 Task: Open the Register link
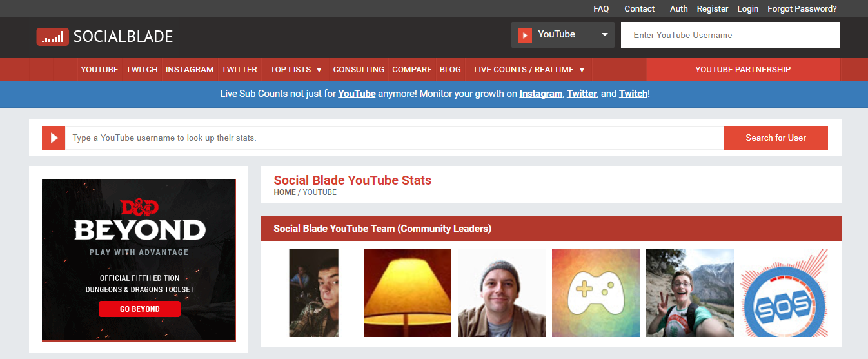coord(713,9)
